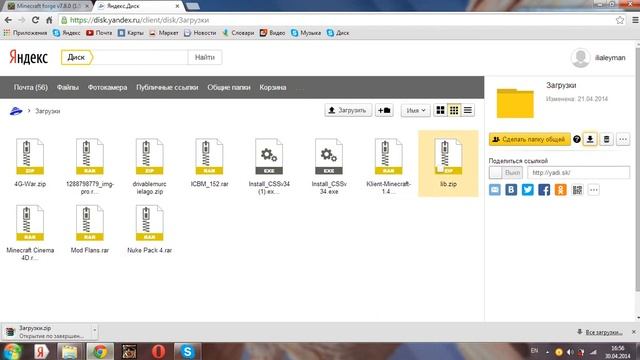The image size is (640, 360).
Task: Open Почта (56) menu item
Action: coord(31,87)
